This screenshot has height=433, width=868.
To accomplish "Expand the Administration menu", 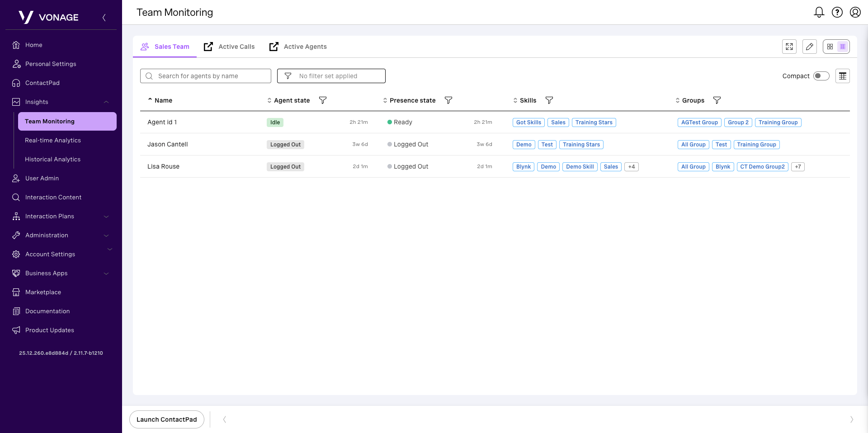I will pos(106,235).
